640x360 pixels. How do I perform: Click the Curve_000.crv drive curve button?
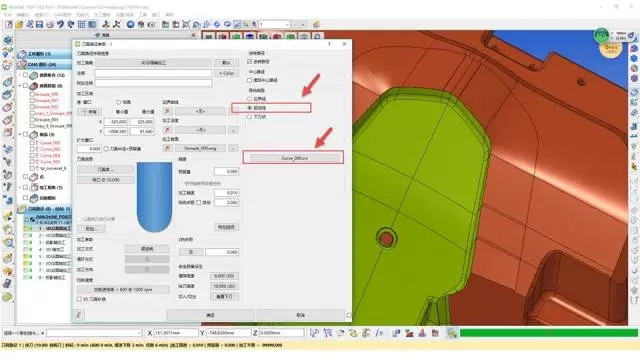[295, 158]
